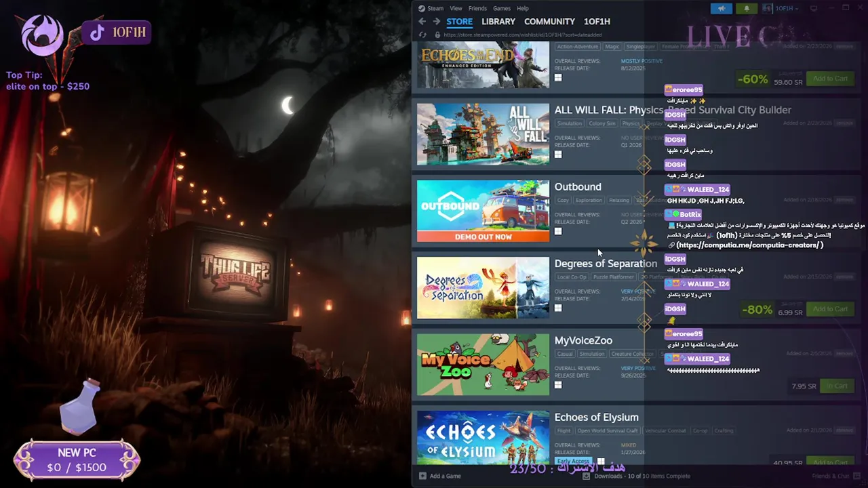Click the Early Access badge

pos(573,461)
